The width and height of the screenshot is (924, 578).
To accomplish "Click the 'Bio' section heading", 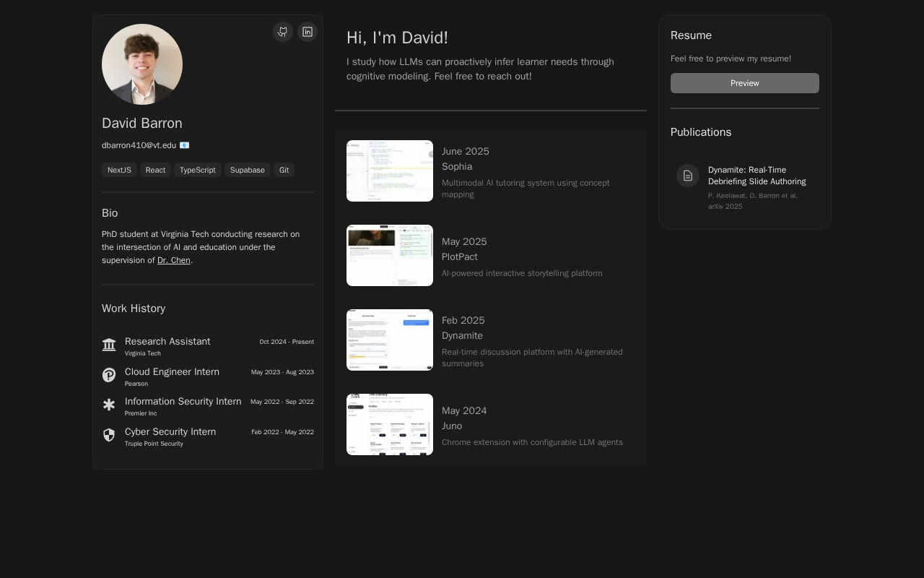I will point(110,213).
